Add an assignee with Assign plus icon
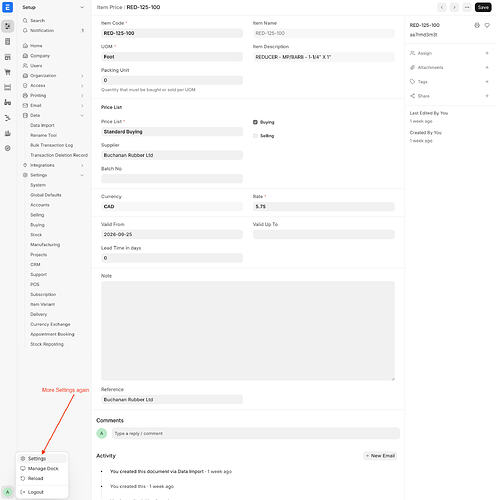Viewport: 496px width, 500px height. tap(487, 53)
